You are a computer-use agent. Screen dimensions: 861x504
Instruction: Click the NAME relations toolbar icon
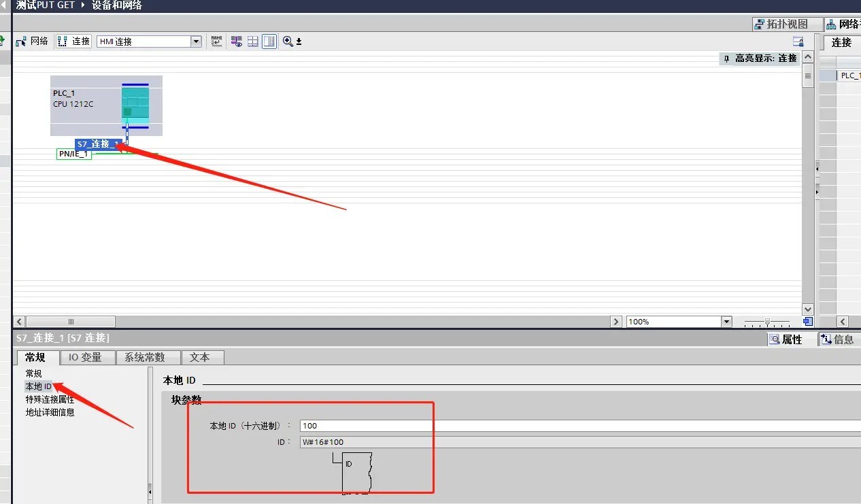pyautogui.click(x=217, y=41)
